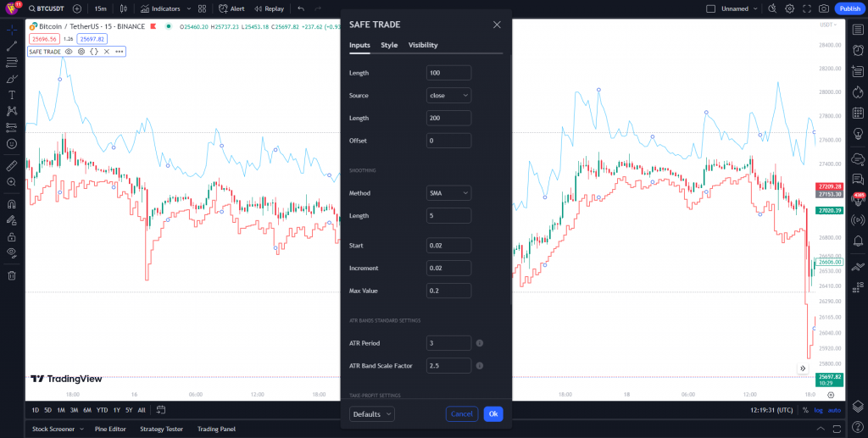This screenshot has width=868, height=438.
Task: Start bar Replay mode
Action: (x=269, y=8)
